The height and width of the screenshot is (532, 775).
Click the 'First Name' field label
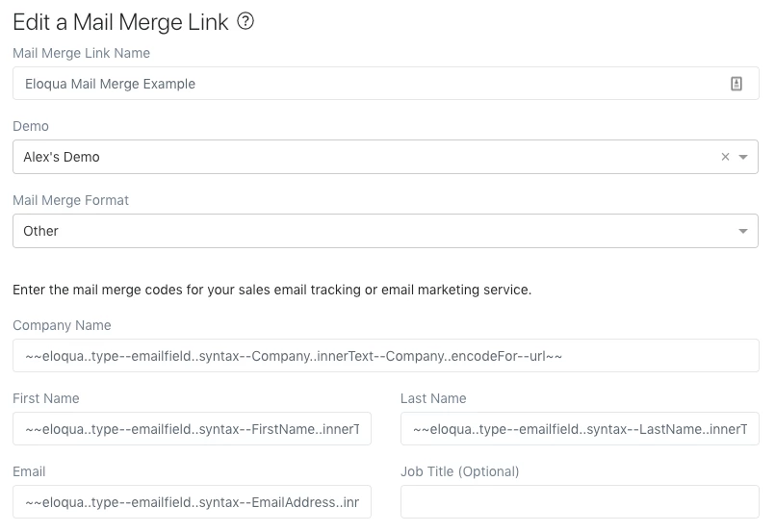[46, 398]
